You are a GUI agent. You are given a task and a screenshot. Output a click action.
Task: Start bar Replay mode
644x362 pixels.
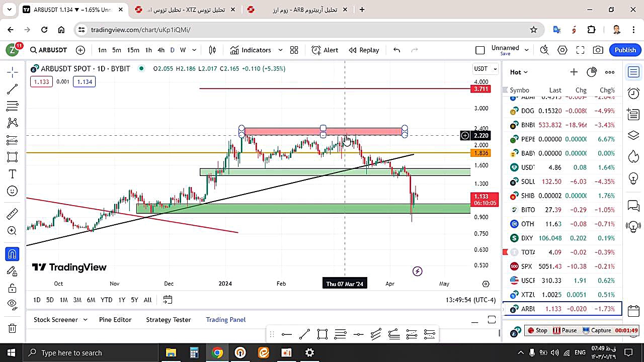tap(364, 50)
